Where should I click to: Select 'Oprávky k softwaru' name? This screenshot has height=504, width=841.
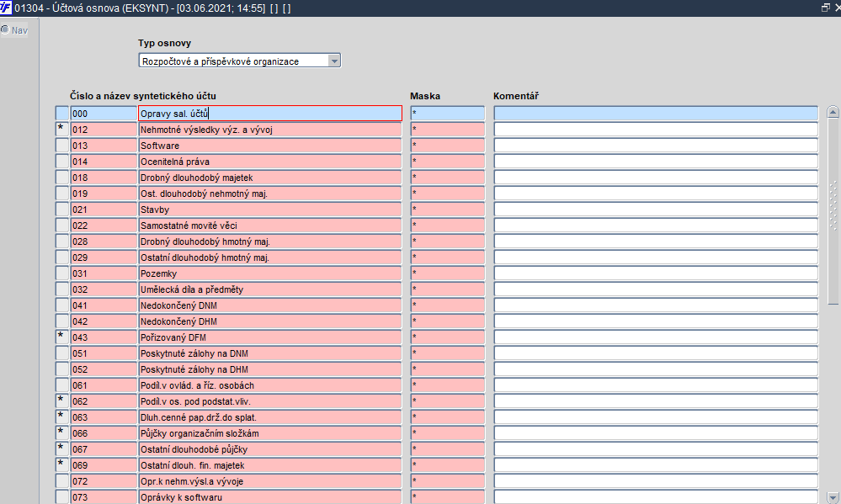coord(270,497)
